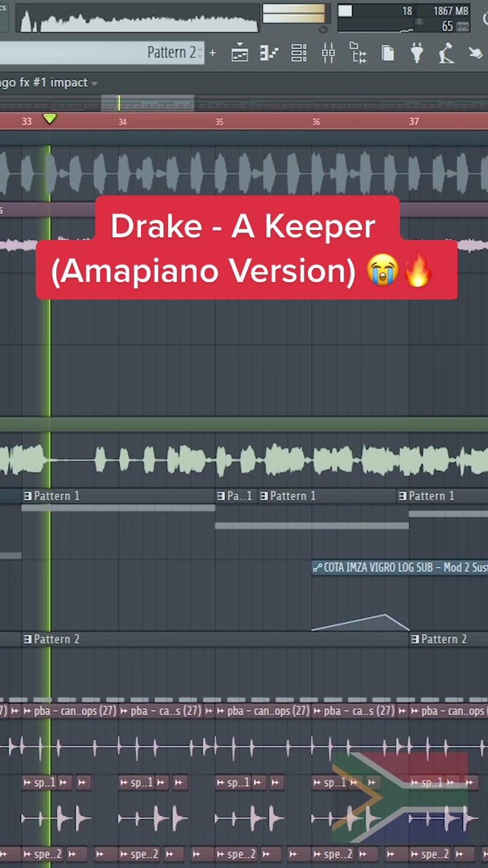Click the output waveform oscilloscope display
The width and height of the screenshot is (488, 868).
coord(139,18)
